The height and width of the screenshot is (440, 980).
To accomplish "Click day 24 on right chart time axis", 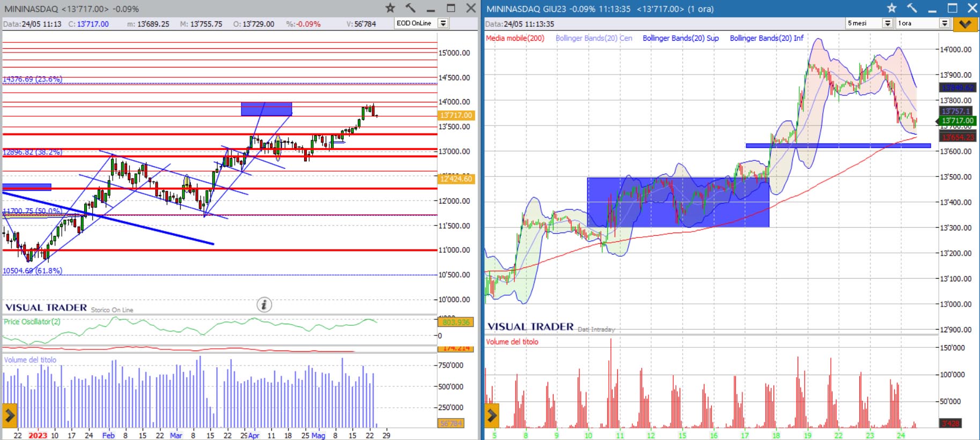I will coord(901,435).
